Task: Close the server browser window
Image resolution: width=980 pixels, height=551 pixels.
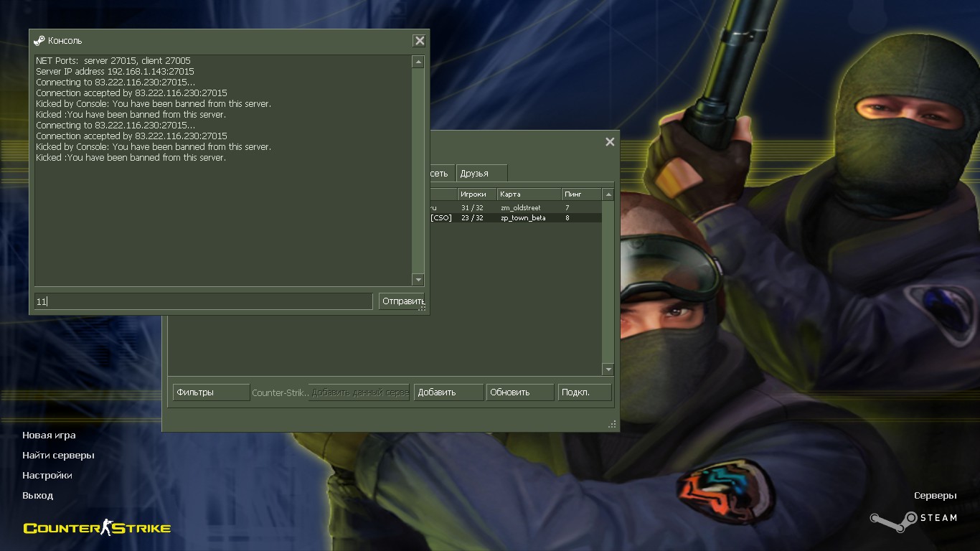Action: pyautogui.click(x=610, y=142)
